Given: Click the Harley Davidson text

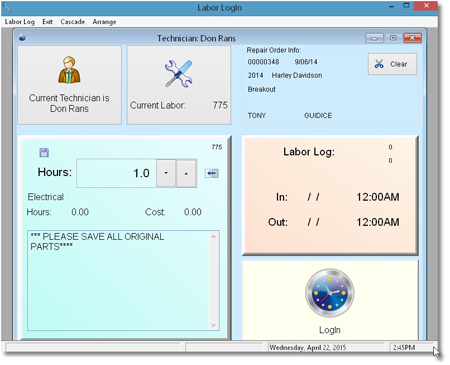Looking at the screenshot, I should pos(297,75).
